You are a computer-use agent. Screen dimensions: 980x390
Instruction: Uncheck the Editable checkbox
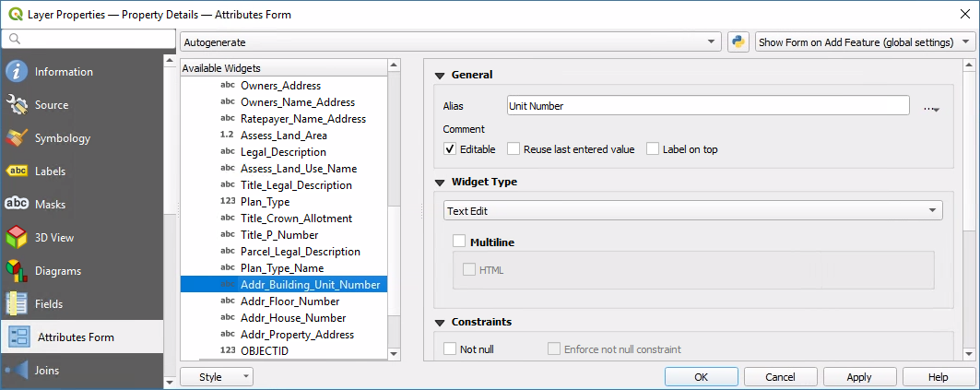(450, 149)
